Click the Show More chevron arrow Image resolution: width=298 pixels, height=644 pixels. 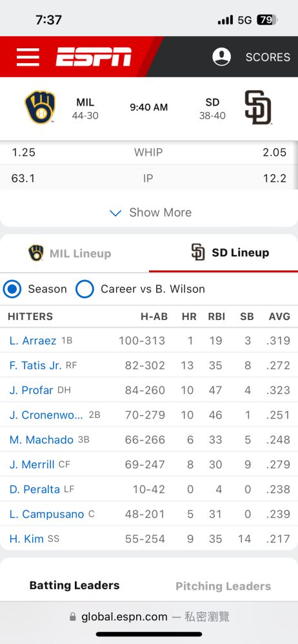[115, 213]
